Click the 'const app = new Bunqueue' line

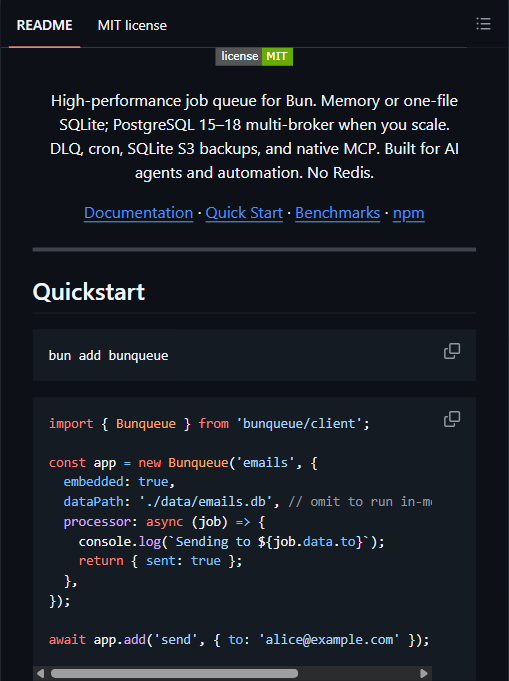183,463
